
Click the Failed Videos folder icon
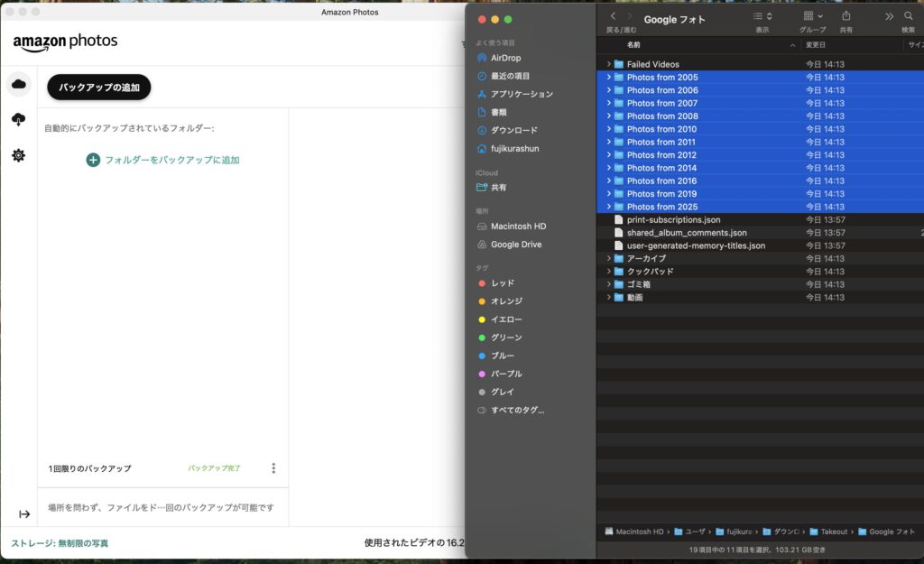(x=619, y=64)
